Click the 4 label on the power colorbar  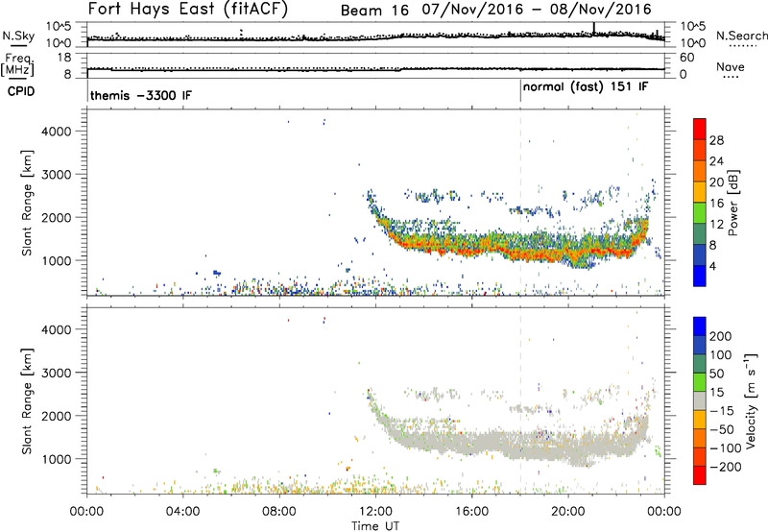coord(713,267)
